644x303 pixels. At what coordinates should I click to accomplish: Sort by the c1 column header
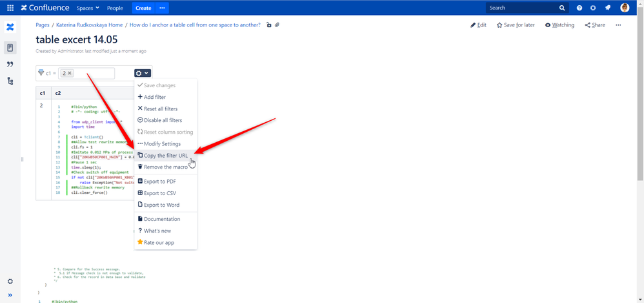(x=43, y=94)
